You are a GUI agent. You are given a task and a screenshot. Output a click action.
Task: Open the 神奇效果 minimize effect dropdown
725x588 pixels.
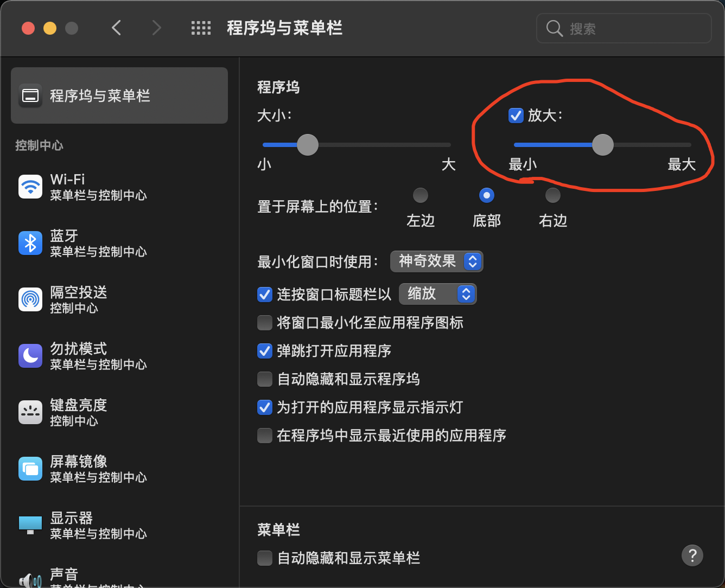[436, 261]
